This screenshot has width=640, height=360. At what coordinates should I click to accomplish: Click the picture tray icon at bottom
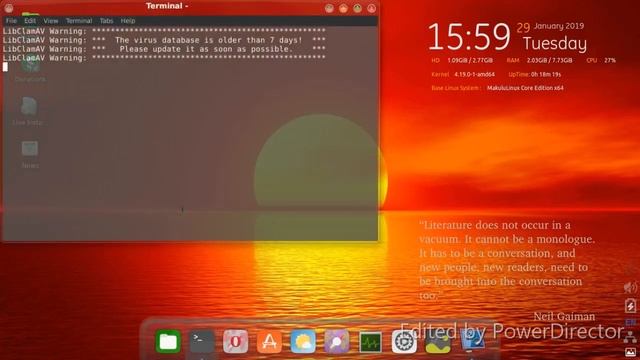630,352
